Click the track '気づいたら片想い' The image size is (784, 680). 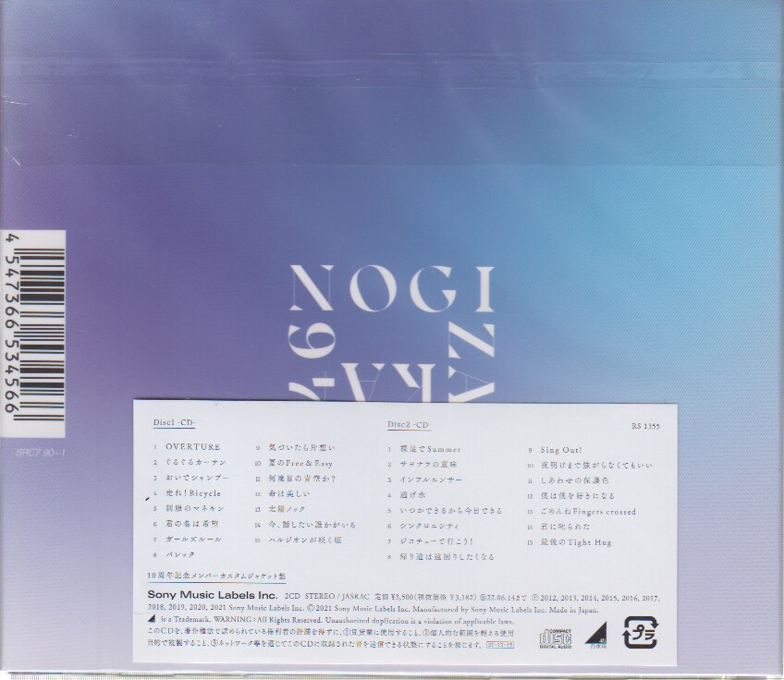click(302, 448)
